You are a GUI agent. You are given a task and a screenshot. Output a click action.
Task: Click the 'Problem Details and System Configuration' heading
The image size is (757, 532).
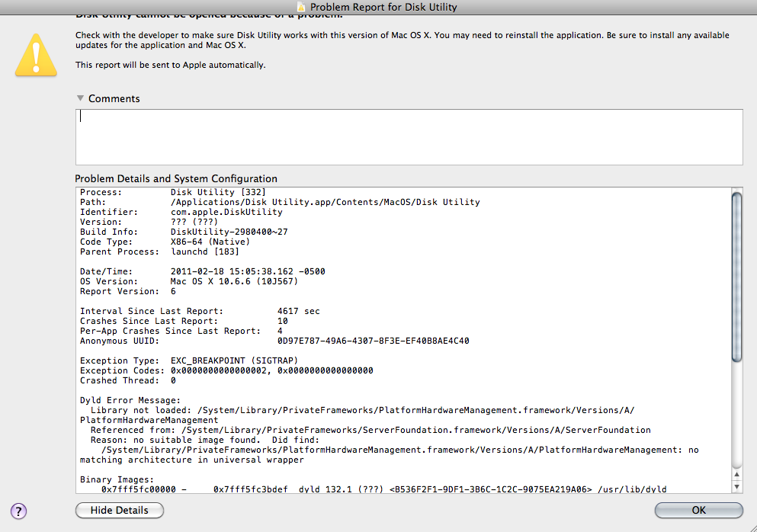[176, 178]
